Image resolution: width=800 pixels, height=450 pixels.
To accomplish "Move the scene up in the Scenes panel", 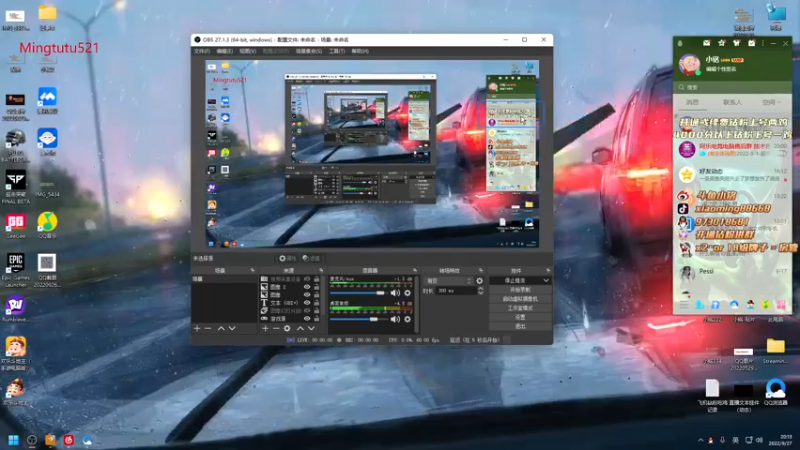I will click(x=221, y=328).
